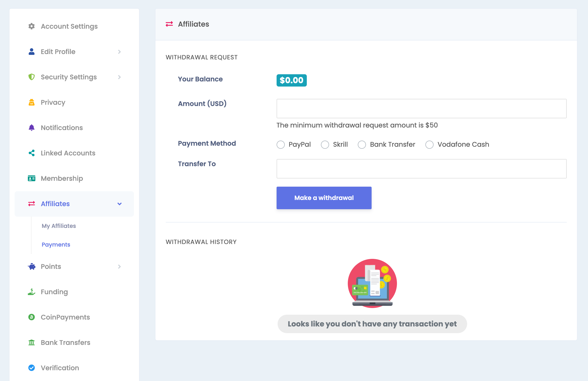Click the Funding hand-with-dollar icon
The height and width of the screenshot is (381, 588).
tap(31, 292)
